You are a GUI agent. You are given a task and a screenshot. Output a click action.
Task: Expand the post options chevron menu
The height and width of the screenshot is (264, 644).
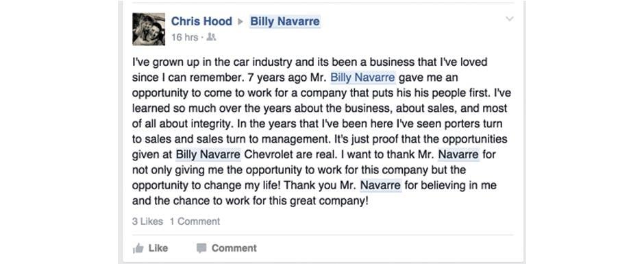[x=509, y=19]
